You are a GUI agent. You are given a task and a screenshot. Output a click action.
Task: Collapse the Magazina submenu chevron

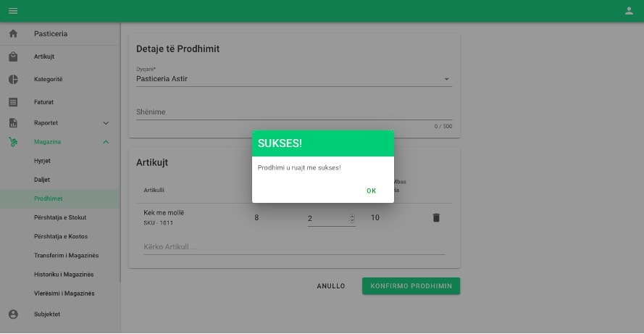pos(106,142)
